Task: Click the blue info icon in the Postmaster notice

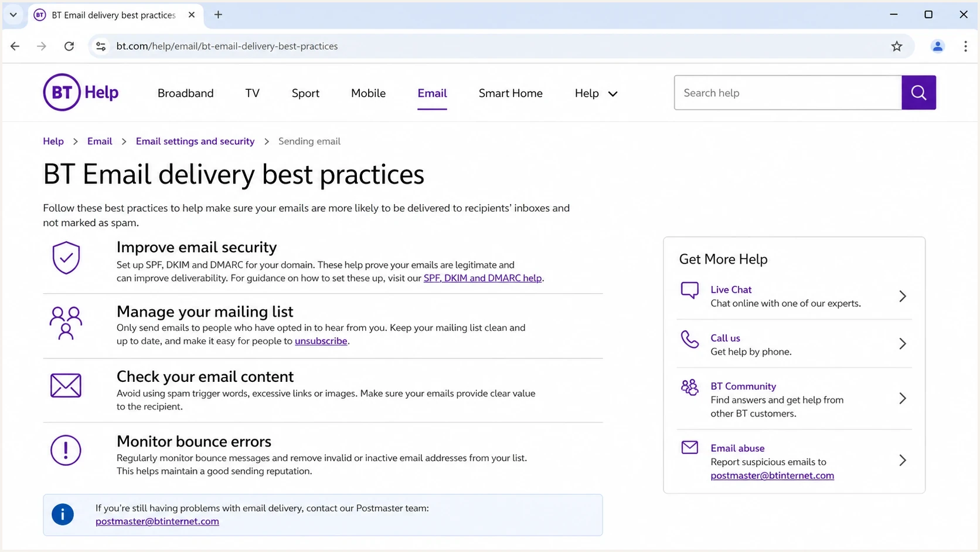Action: (x=63, y=514)
